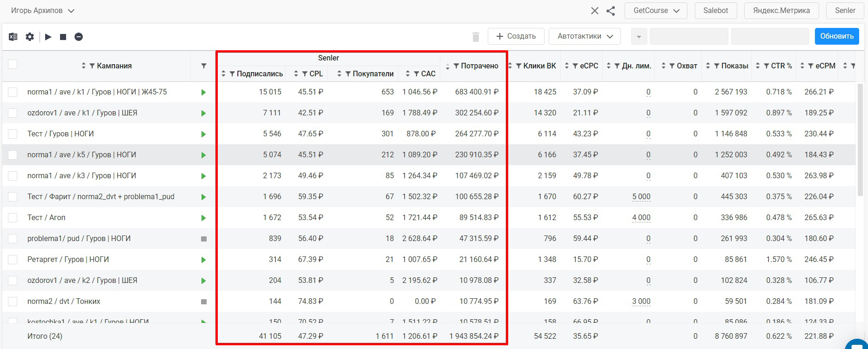
Task: Switch to the Яндекс.Метрика tab
Action: click(781, 11)
